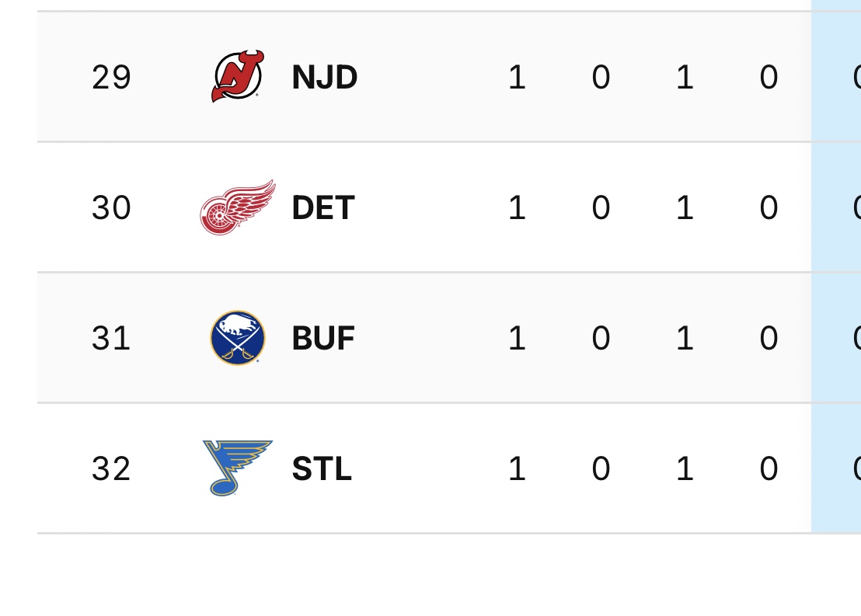
Task: Click the second '1' in the BUF row
Action: coord(685,338)
